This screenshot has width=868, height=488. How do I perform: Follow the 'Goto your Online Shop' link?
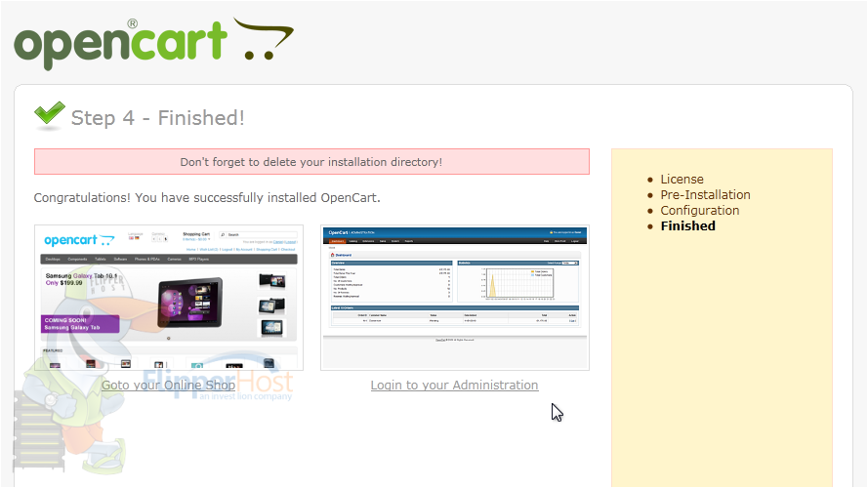pos(168,386)
